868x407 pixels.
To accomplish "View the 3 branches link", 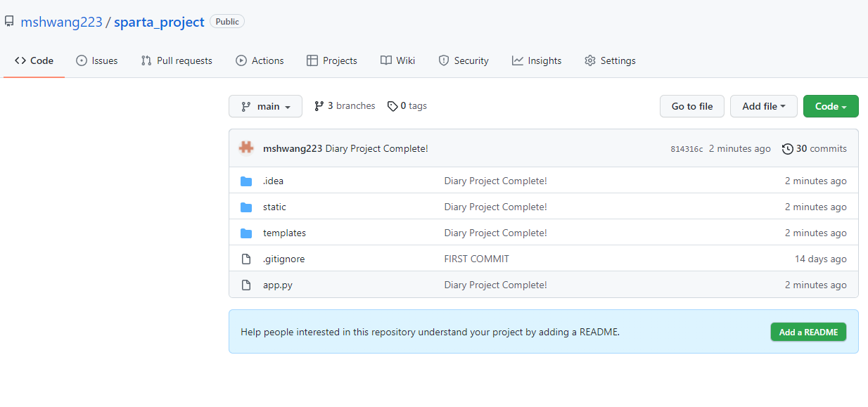I will pyautogui.click(x=345, y=106).
